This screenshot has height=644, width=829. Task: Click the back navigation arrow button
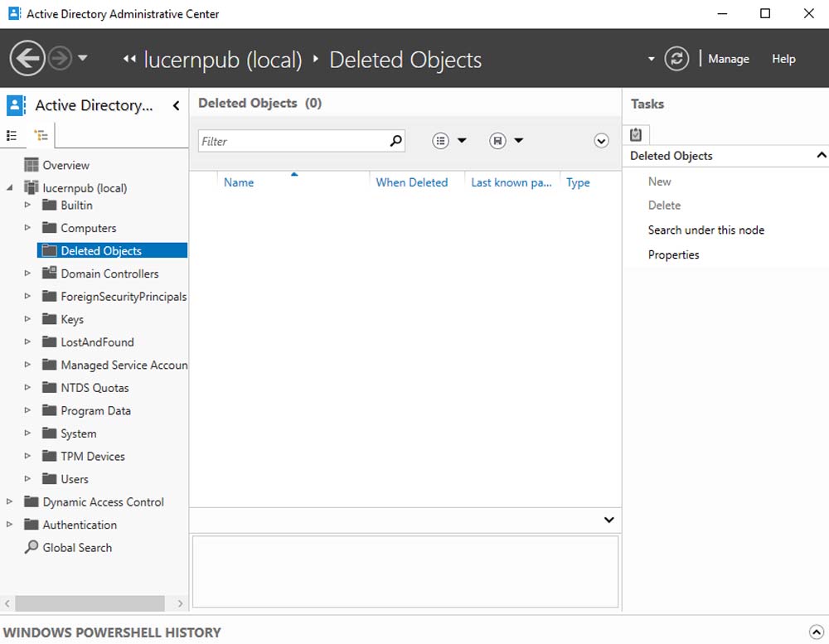27,59
